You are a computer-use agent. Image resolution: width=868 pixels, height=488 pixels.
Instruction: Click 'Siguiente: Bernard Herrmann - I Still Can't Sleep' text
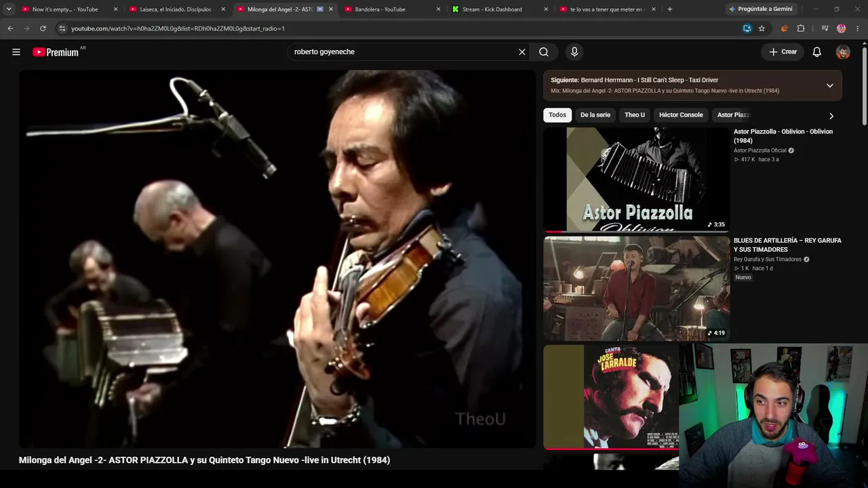click(x=634, y=80)
